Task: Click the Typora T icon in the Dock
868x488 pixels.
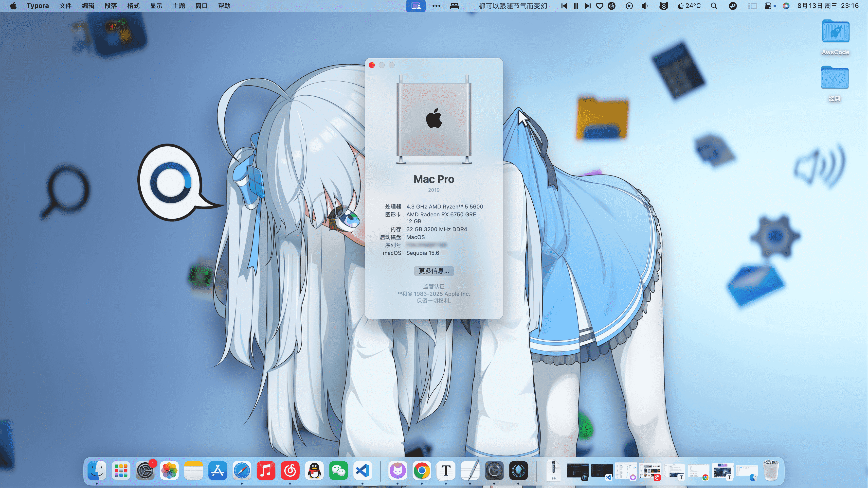Action: click(x=446, y=471)
